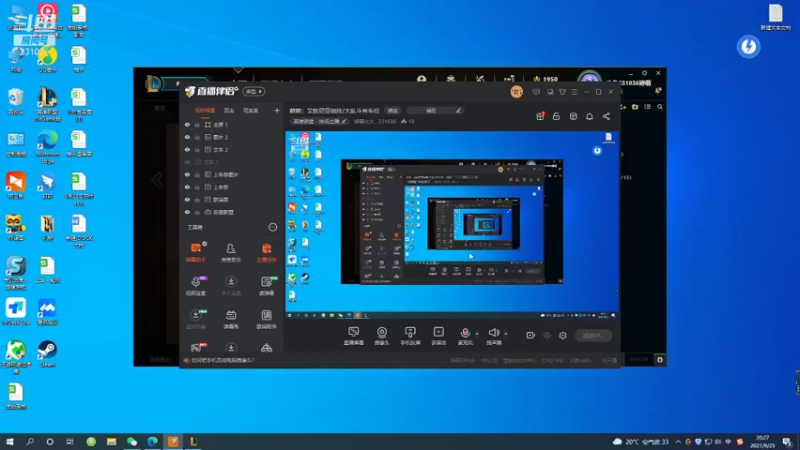Open the Windows Start menu

pyautogui.click(x=10, y=442)
